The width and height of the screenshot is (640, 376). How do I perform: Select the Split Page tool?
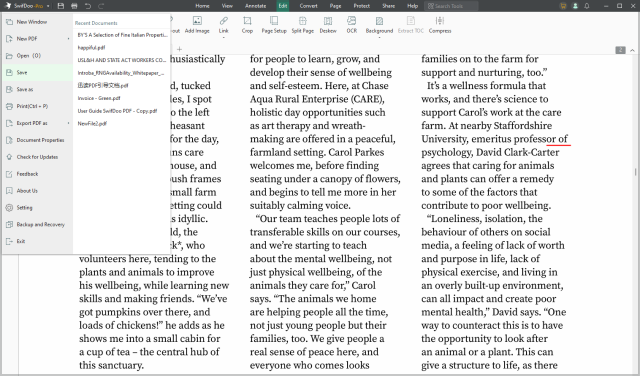pyautogui.click(x=302, y=25)
